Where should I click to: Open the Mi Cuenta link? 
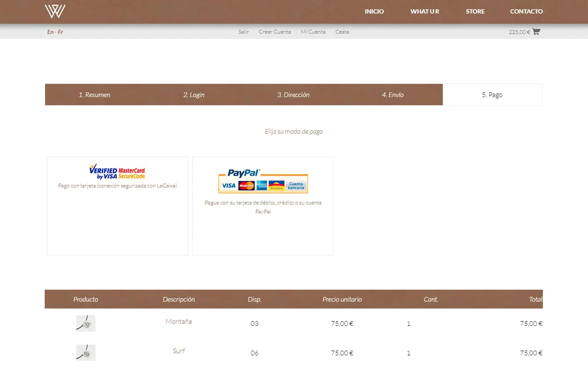pos(313,32)
